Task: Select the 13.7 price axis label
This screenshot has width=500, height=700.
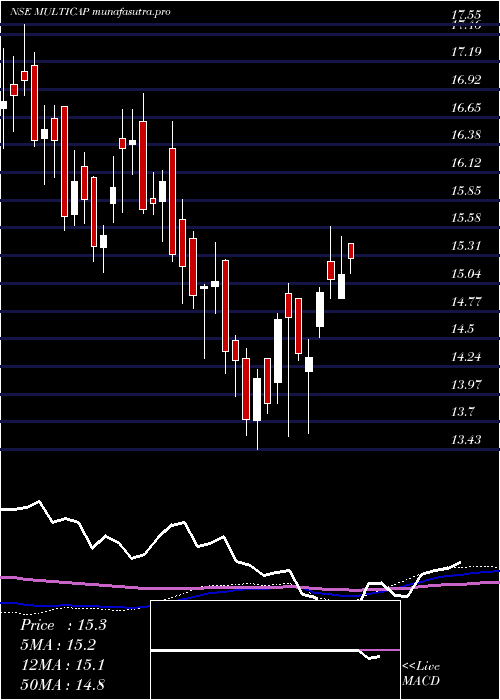Action: (462, 412)
